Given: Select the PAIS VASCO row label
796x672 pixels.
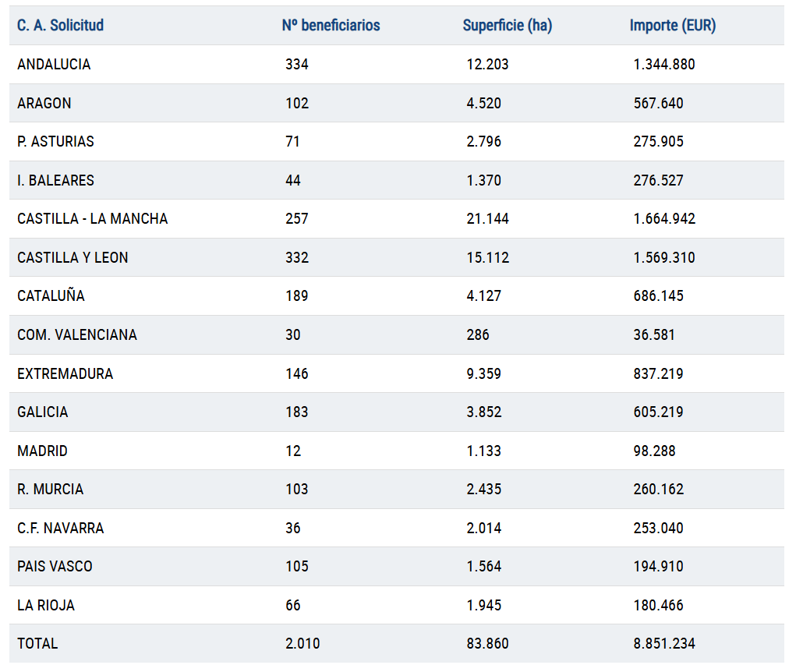Looking at the screenshot, I should tap(55, 567).
